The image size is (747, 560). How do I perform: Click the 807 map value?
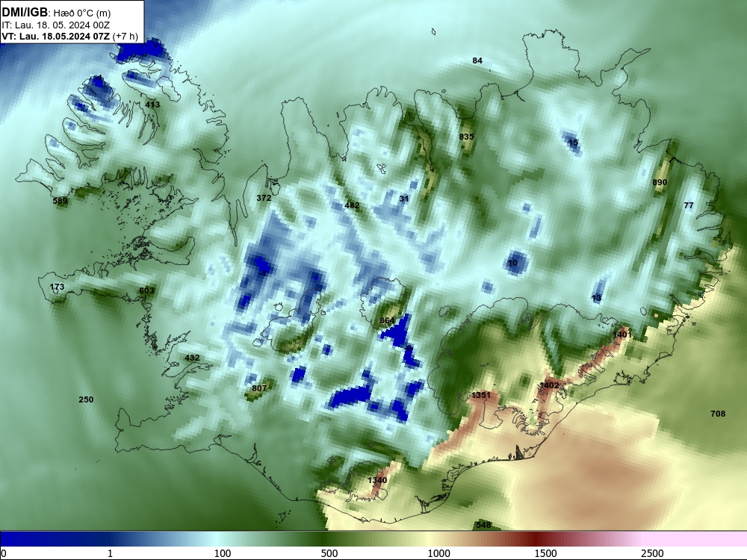coord(260,388)
